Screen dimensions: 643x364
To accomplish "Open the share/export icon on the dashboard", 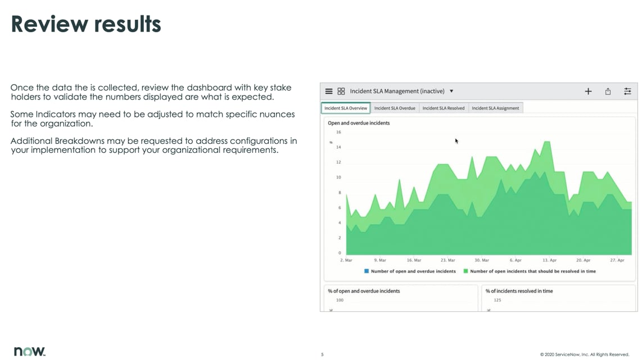I will (x=608, y=90).
